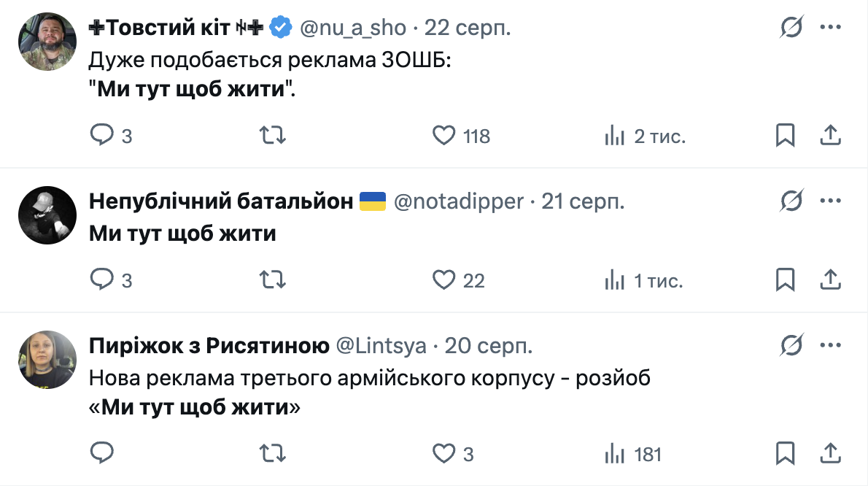Bookmark the @Lintsya tweet

(x=785, y=453)
